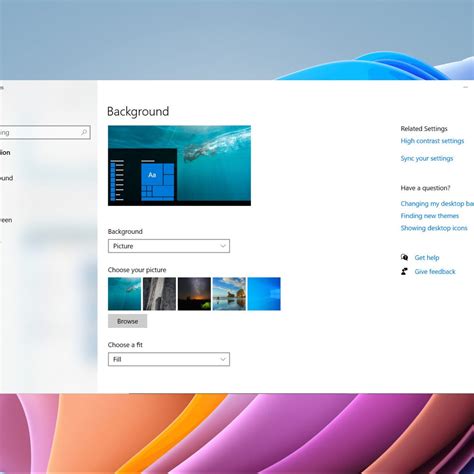The width and height of the screenshot is (474, 474).
Task: Click the Get help link
Action: click(427, 258)
